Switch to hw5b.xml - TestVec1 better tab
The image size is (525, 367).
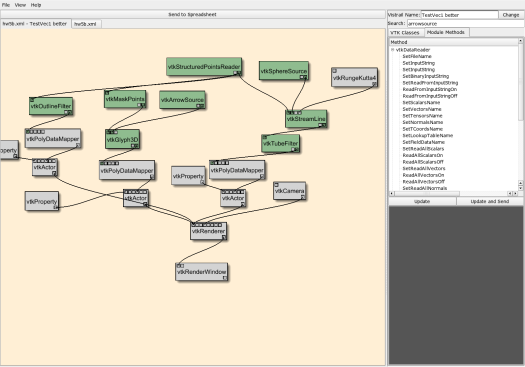(35, 24)
